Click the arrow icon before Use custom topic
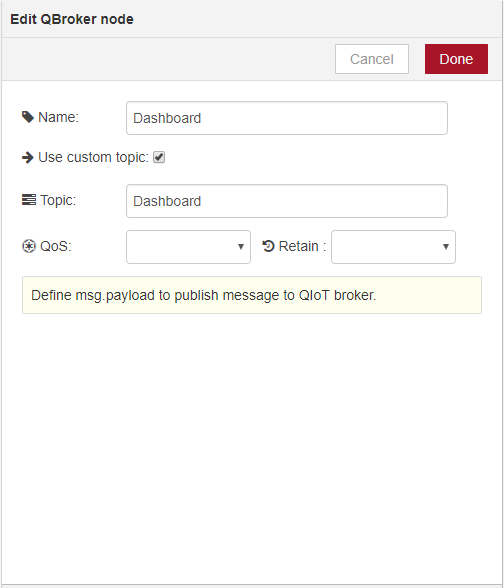The image size is (504, 588). 28,158
